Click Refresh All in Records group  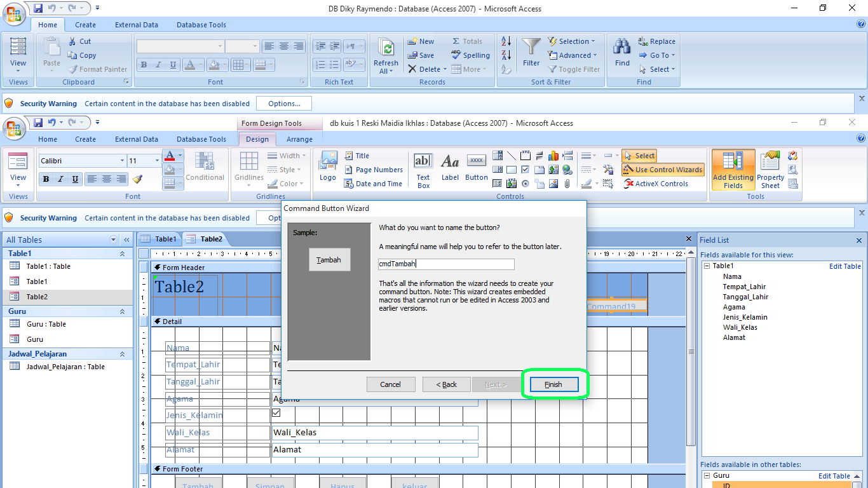tap(386, 55)
